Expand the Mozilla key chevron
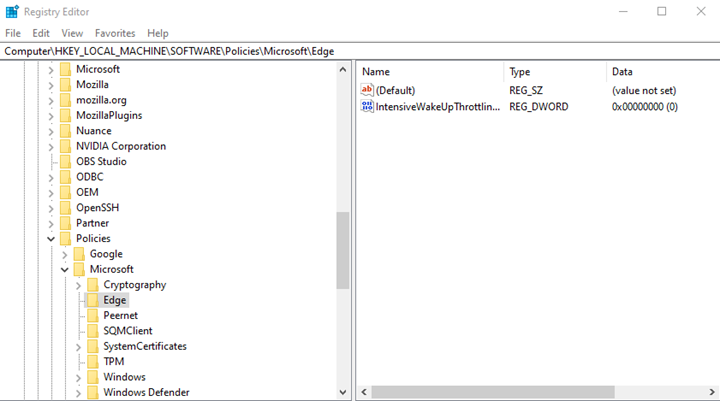The height and width of the screenshot is (401, 720). [x=51, y=85]
